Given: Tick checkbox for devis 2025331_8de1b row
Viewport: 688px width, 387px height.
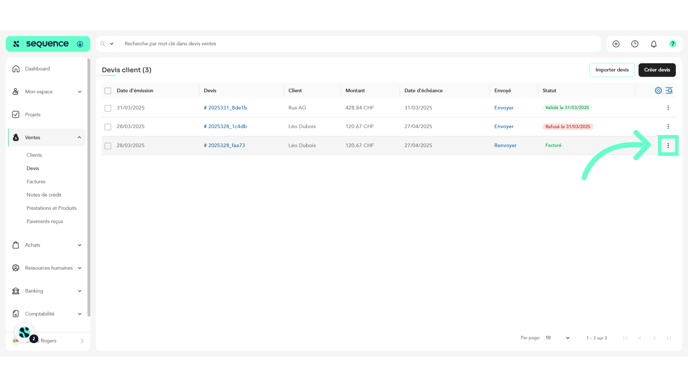Looking at the screenshot, I should click(108, 108).
